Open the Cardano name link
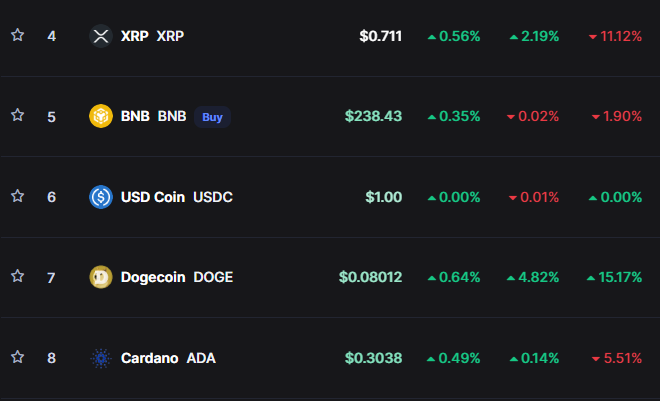660x401 pixels. pyautogui.click(x=168, y=358)
